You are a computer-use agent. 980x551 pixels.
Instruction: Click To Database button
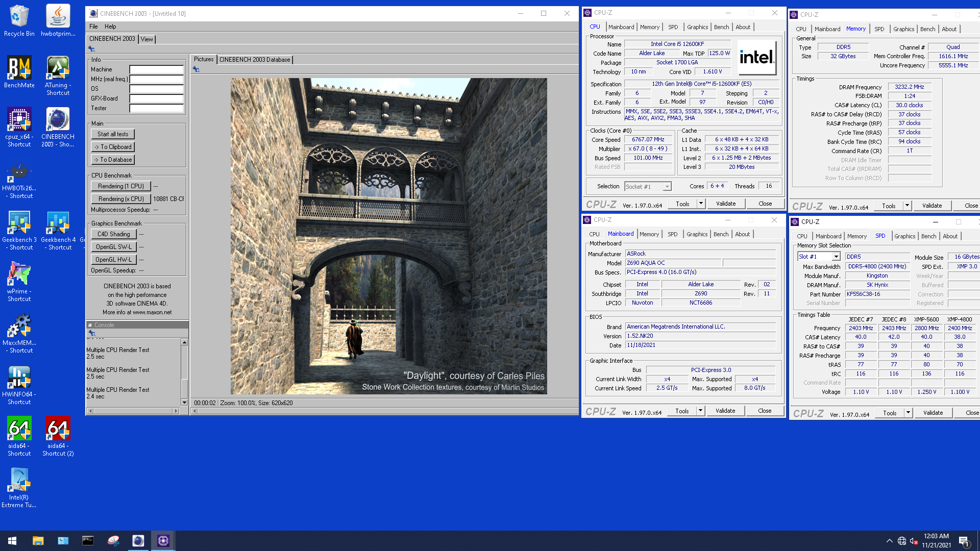click(113, 160)
